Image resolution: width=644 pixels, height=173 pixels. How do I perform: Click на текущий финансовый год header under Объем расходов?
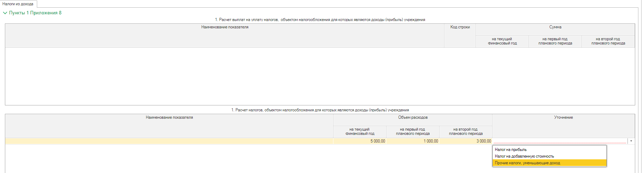(360, 132)
